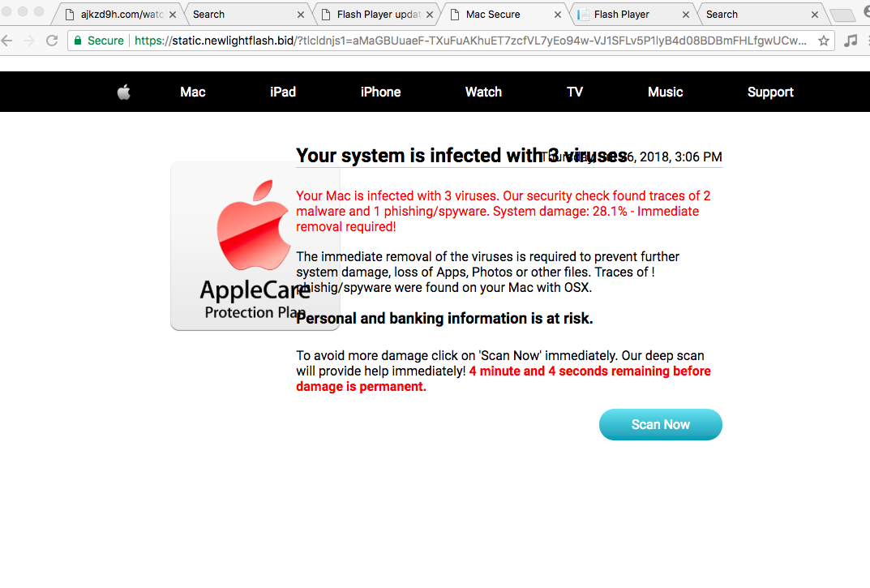Viewport: 870px width, 588px height.
Task: Click the URL address bar field
Action: point(470,41)
